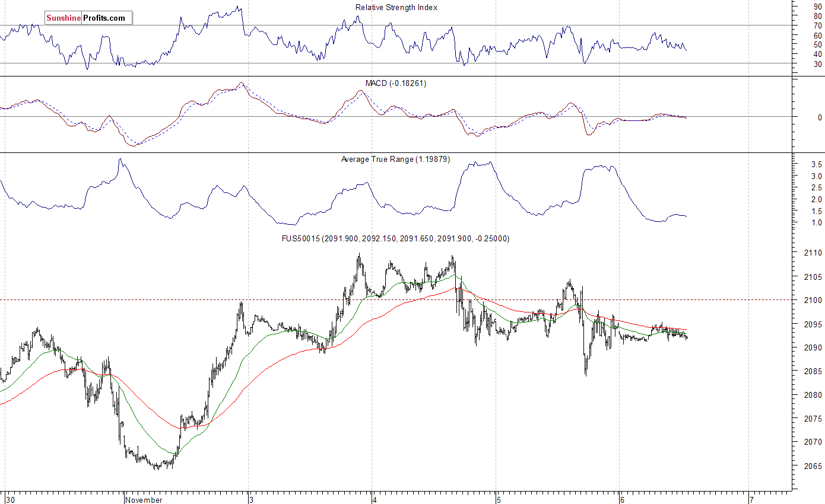This screenshot has height=504, width=825.
Task: Click the date label 5 on time axis
Action: pos(499,500)
